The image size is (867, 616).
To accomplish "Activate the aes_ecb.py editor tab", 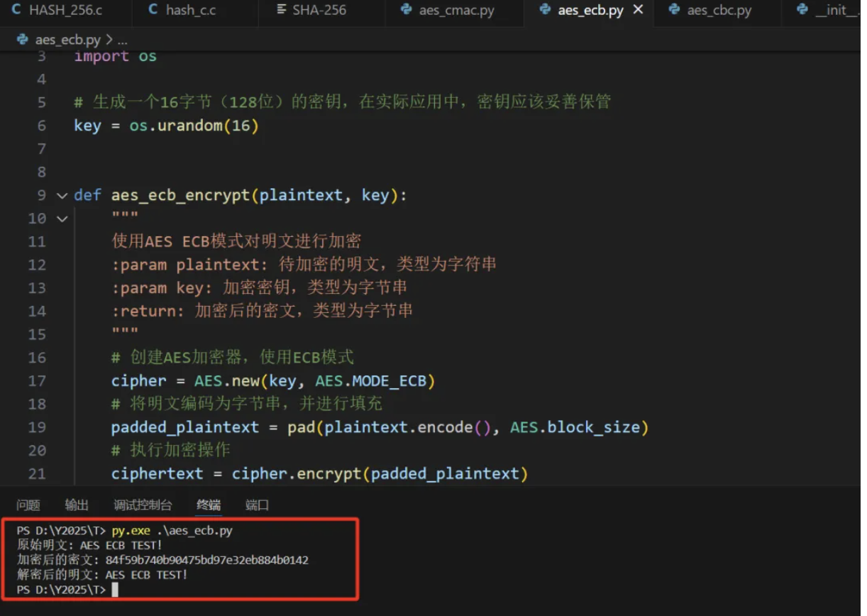I will point(590,10).
